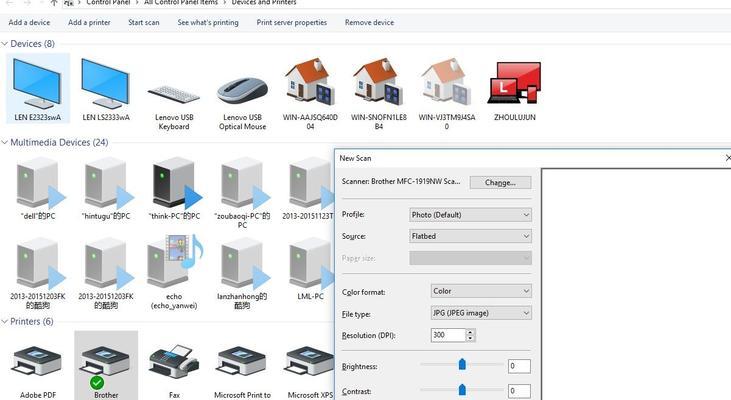731x400 pixels.
Task: Open the Profile dropdown in New Scan
Action: pyautogui.click(x=470, y=215)
